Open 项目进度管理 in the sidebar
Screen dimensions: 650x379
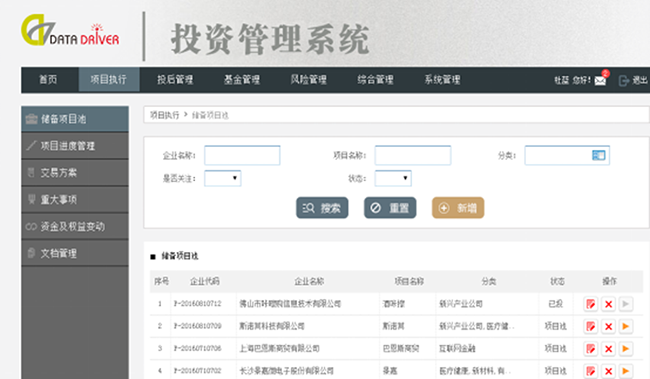75,146
